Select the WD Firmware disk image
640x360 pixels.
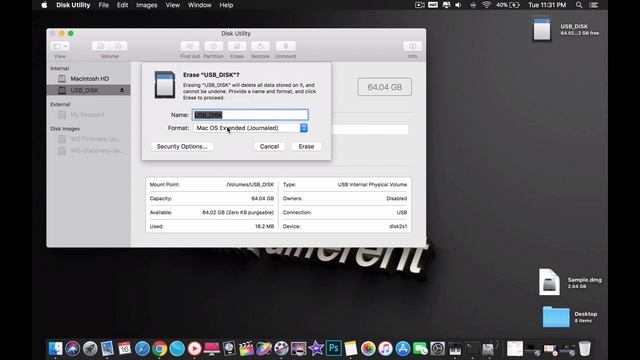(89, 139)
